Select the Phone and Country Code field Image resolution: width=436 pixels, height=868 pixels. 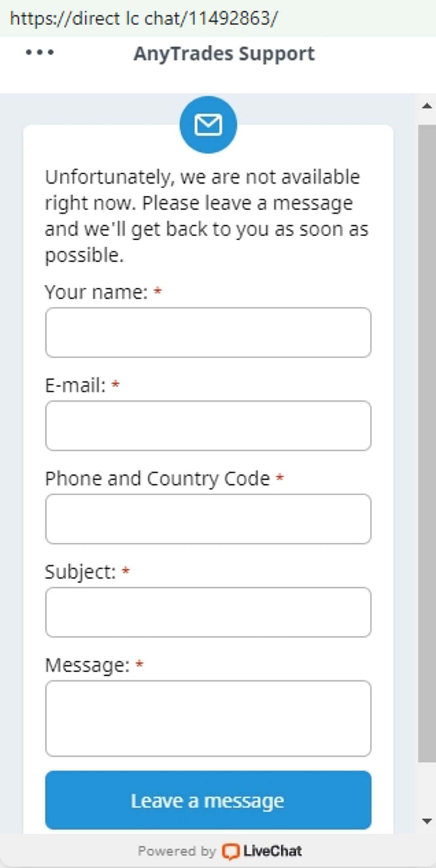[x=208, y=519]
